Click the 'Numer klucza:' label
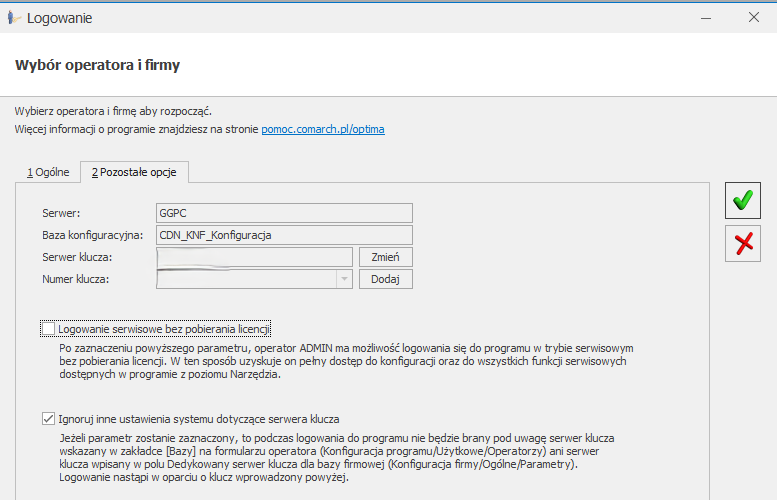This screenshot has width=777, height=500. click(76, 279)
